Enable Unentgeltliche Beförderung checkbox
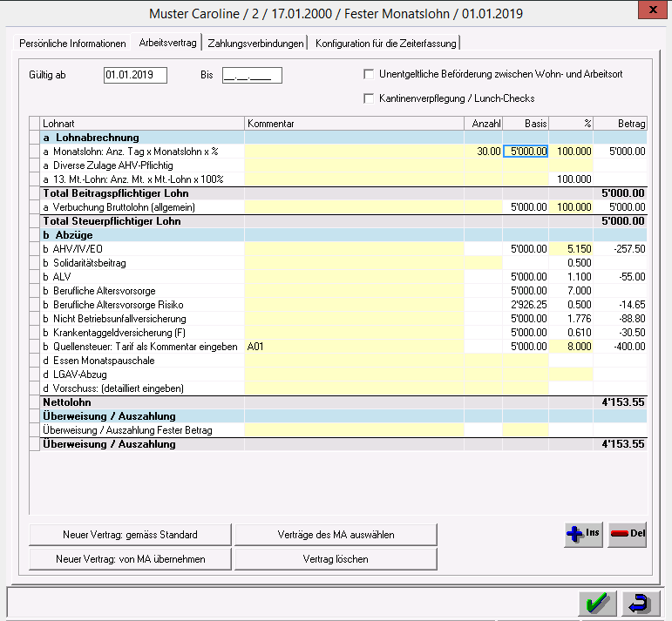 [x=370, y=74]
